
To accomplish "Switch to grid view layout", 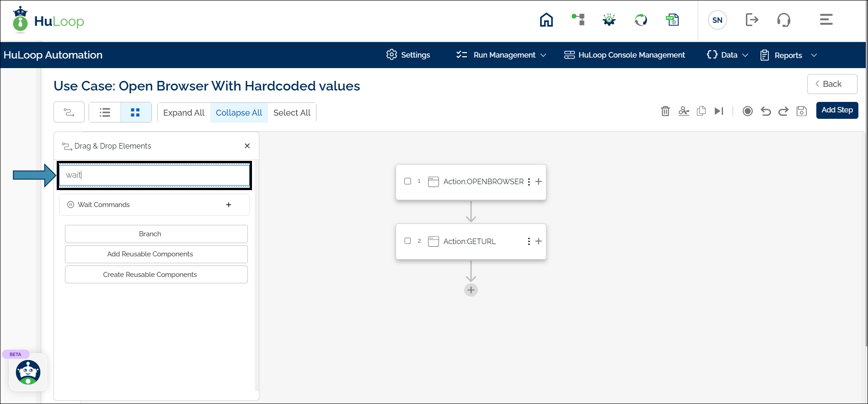I will click(x=135, y=112).
